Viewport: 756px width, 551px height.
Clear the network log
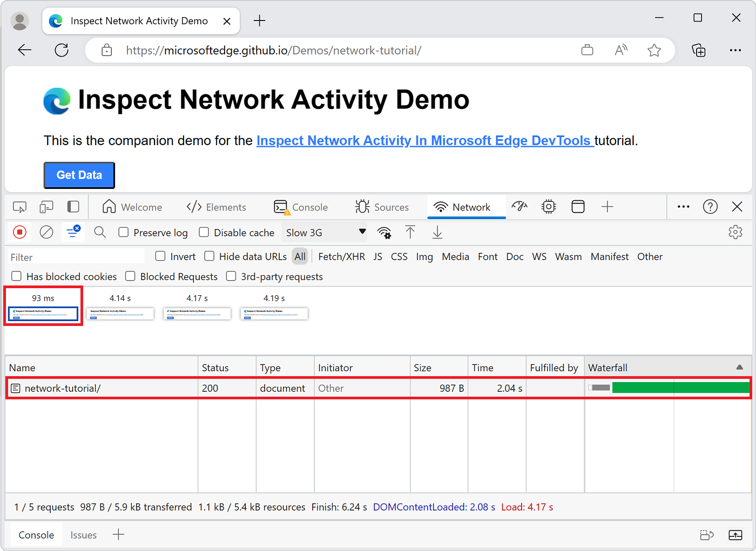46,232
